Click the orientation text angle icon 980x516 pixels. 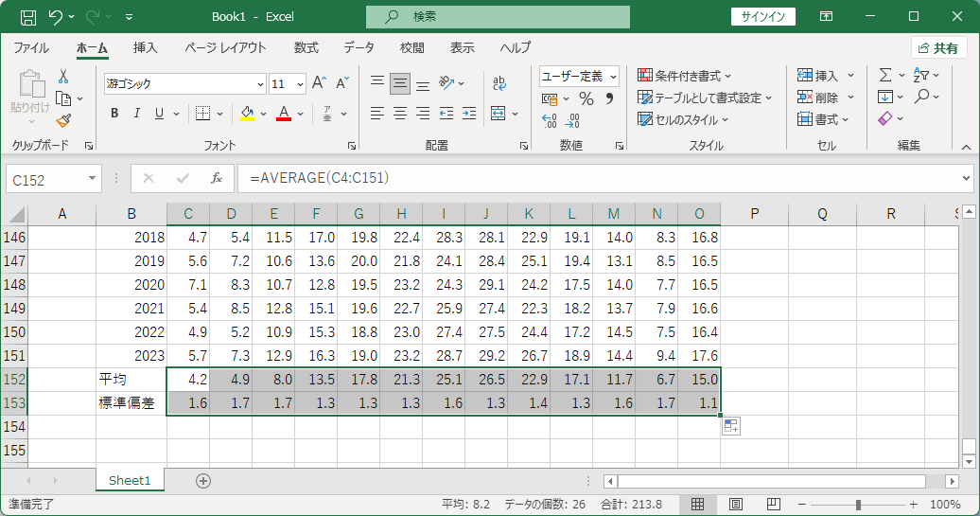(446, 82)
